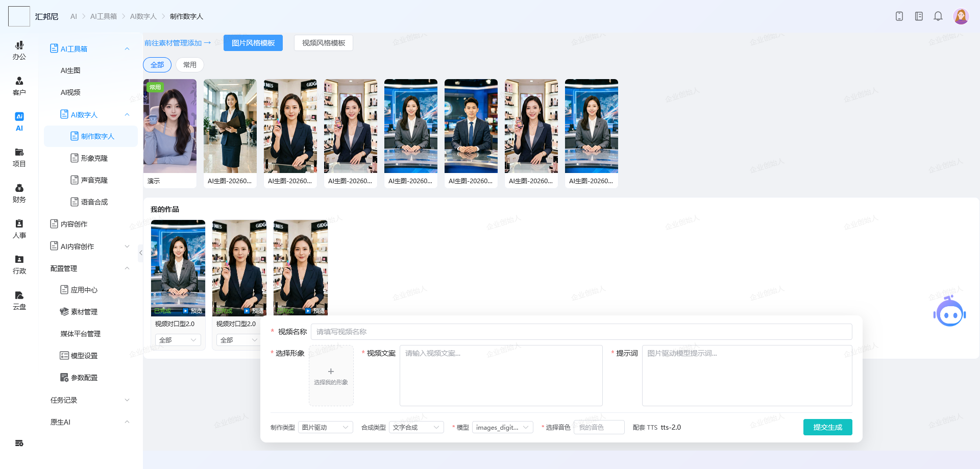Open the 办公 sidebar section

click(19, 51)
